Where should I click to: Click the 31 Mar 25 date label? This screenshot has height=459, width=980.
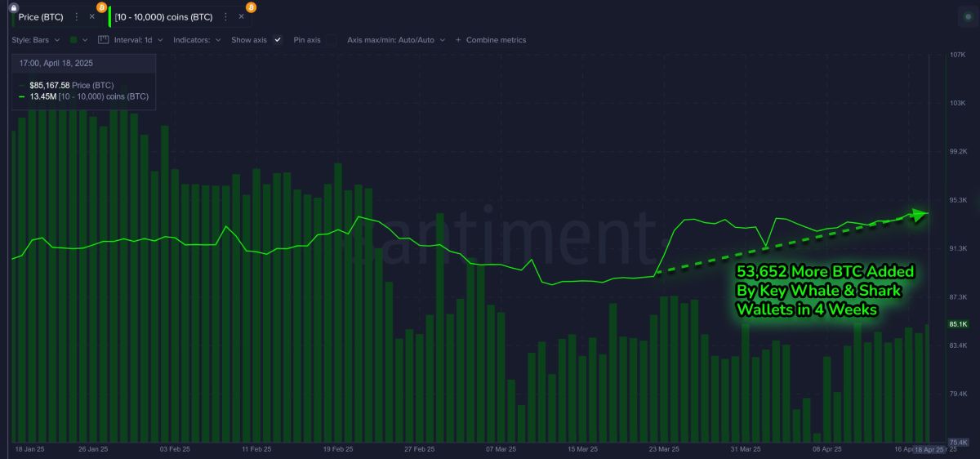coord(744,449)
